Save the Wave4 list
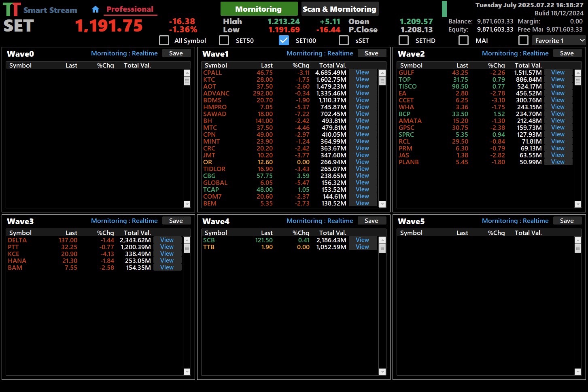The height and width of the screenshot is (392, 588). click(371, 221)
